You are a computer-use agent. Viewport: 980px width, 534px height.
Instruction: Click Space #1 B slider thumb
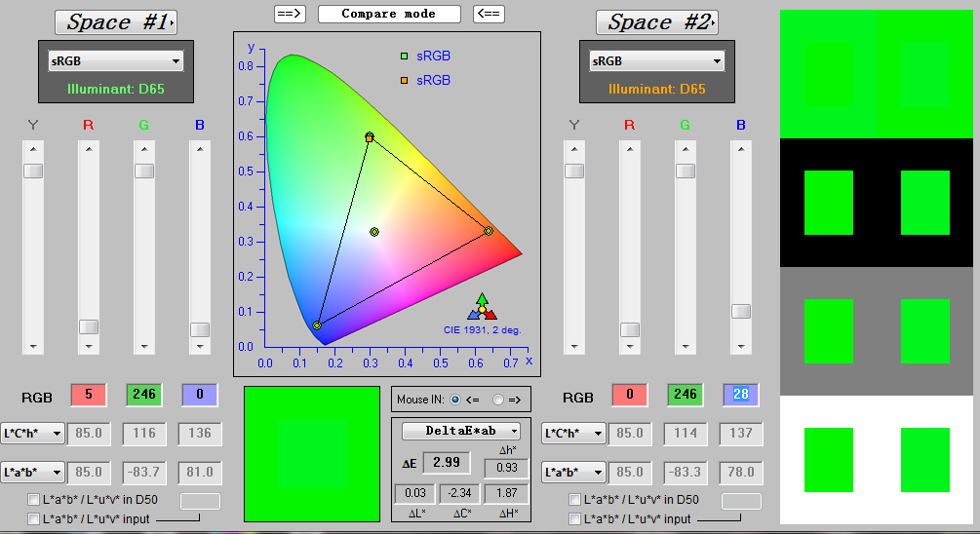point(200,329)
